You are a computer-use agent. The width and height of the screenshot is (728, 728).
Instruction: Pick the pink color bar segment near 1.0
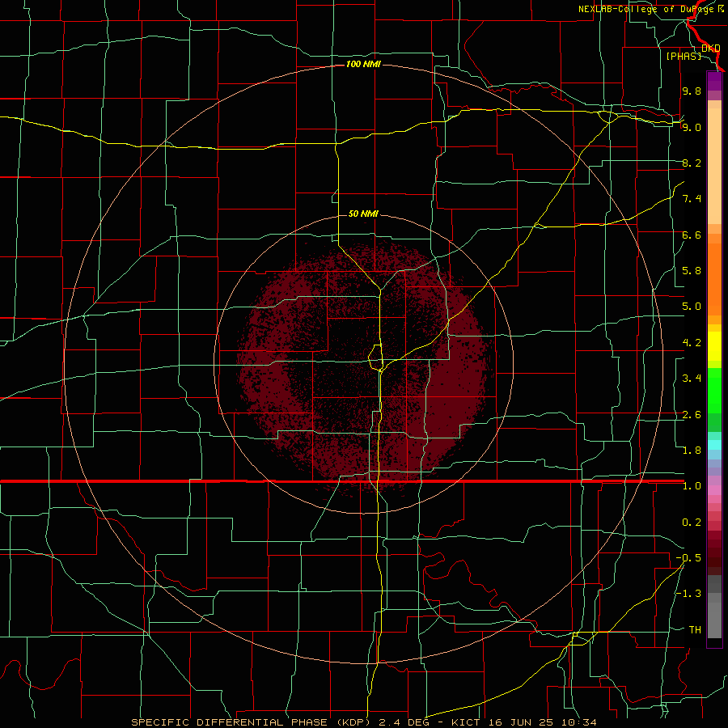(x=714, y=490)
